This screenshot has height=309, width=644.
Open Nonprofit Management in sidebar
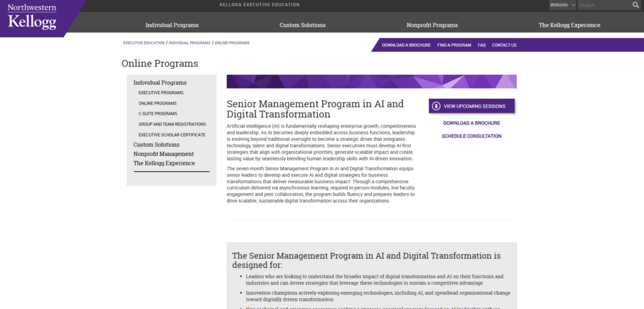coord(164,154)
